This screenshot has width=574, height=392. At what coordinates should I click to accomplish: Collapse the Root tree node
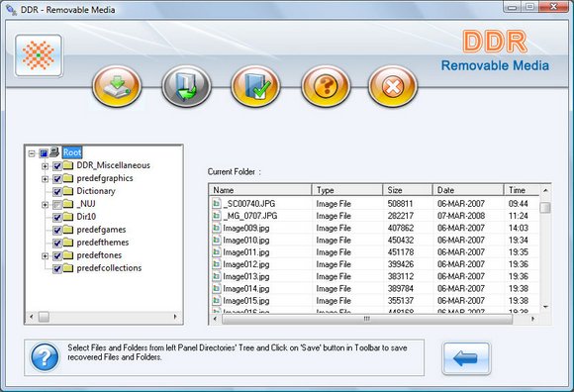click(x=32, y=153)
